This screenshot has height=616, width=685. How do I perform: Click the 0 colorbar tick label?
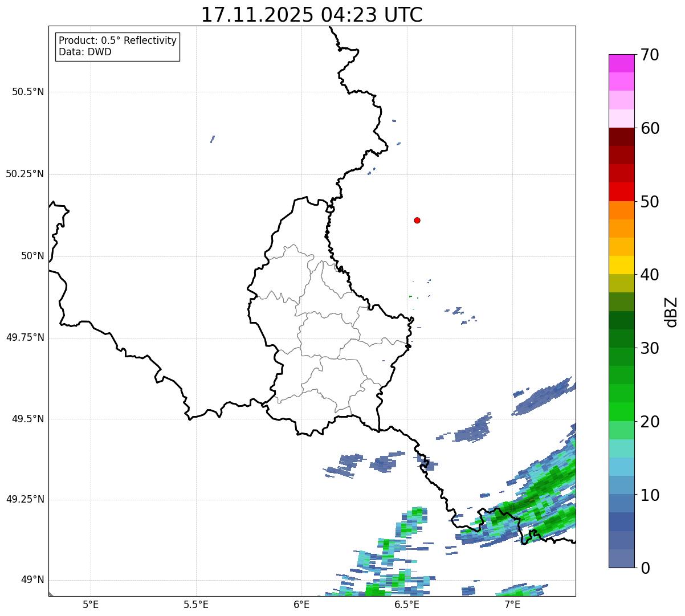click(x=645, y=568)
